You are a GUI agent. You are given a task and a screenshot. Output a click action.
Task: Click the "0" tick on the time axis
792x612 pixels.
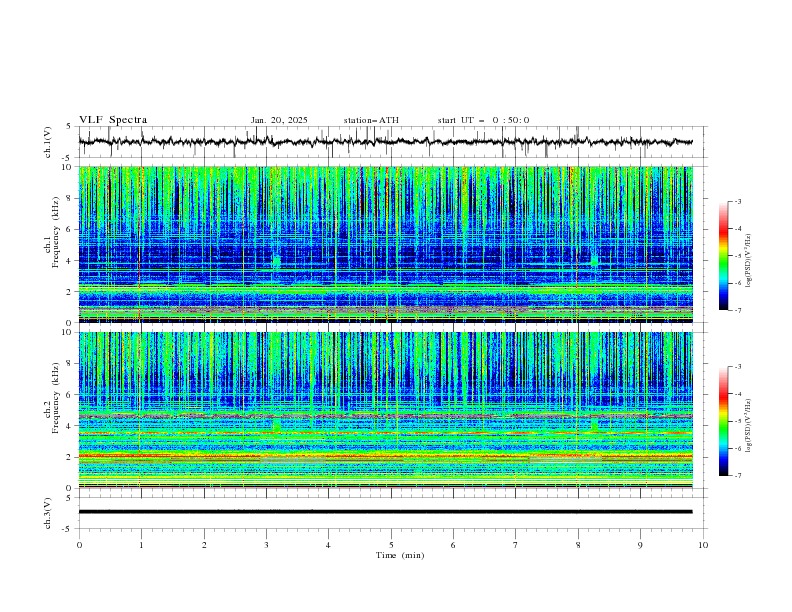pyautogui.click(x=79, y=545)
